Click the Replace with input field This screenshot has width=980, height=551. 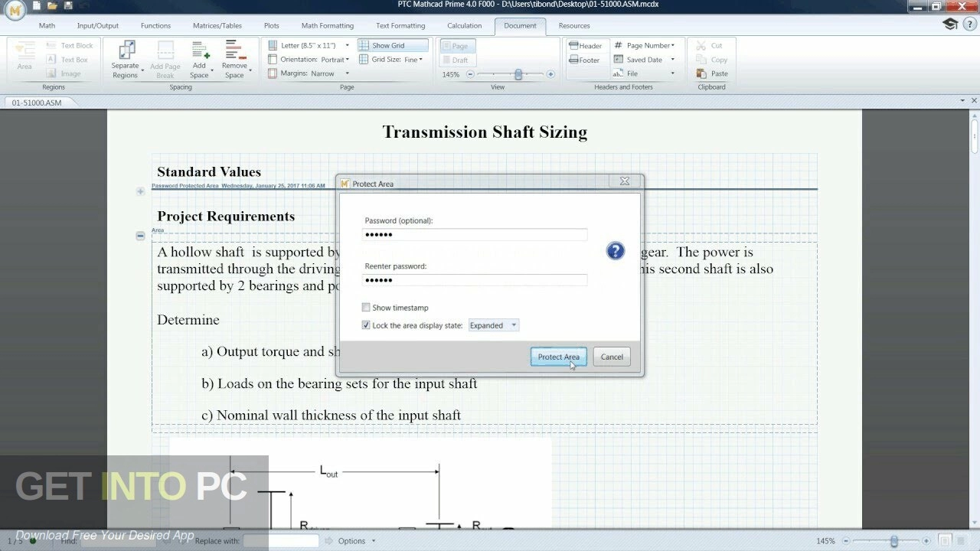281,541
